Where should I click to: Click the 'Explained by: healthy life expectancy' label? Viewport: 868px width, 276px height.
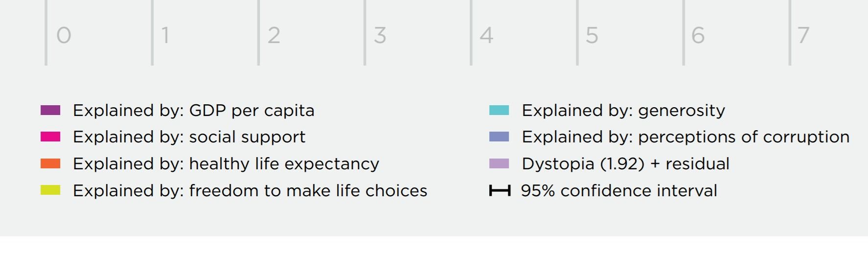[226, 164]
